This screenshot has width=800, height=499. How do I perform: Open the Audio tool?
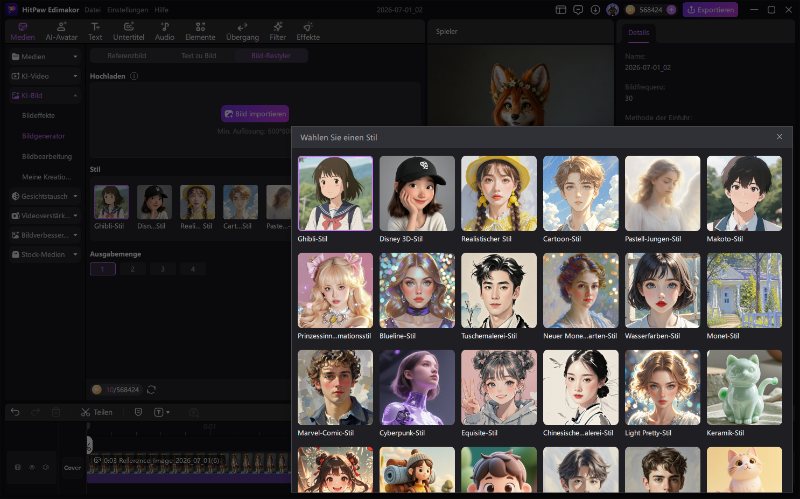(x=165, y=31)
